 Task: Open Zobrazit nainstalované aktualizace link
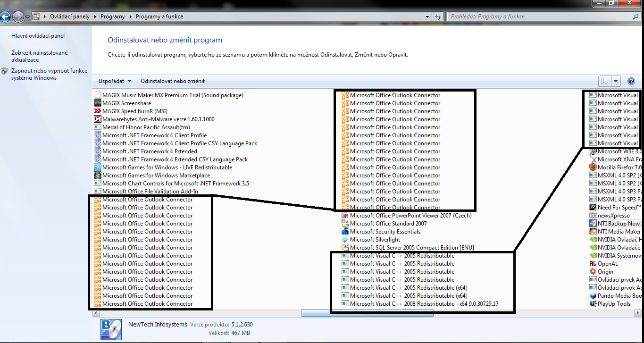click(40, 57)
